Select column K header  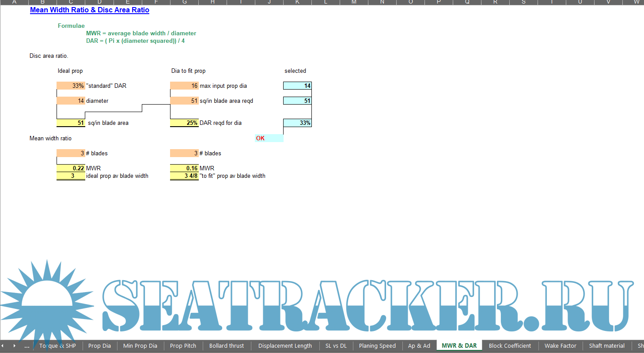point(297,2)
